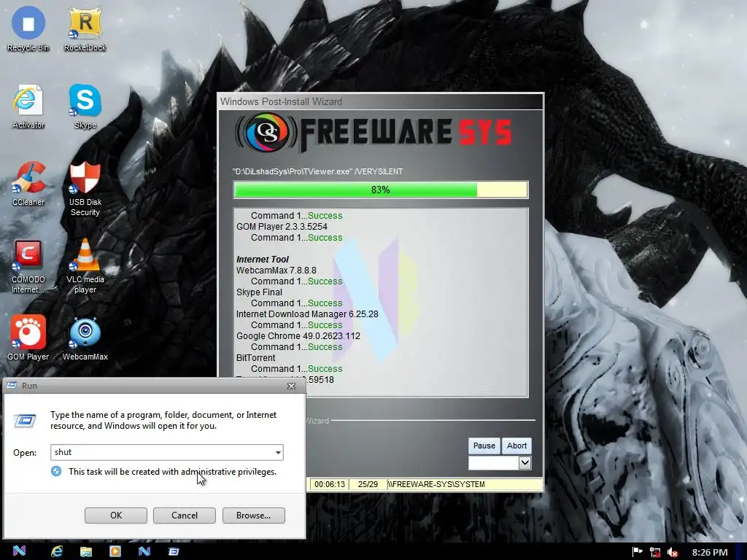Open the network status tray icon
747x560 pixels.
coord(655,552)
